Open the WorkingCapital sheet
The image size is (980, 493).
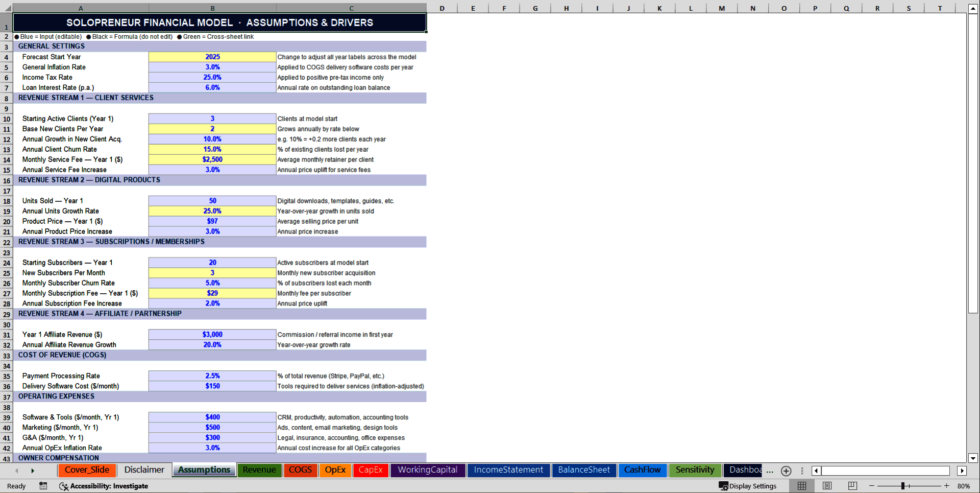coord(428,470)
